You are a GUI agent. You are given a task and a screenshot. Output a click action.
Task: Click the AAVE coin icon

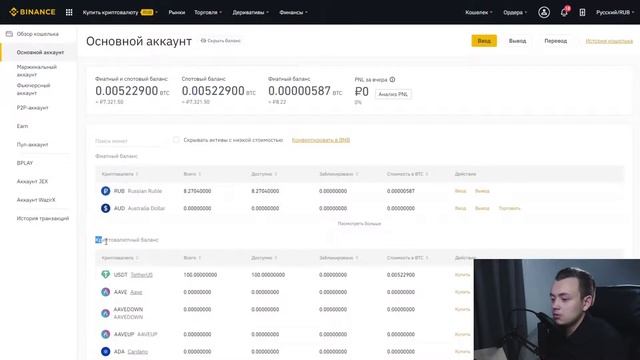[106, 292]
